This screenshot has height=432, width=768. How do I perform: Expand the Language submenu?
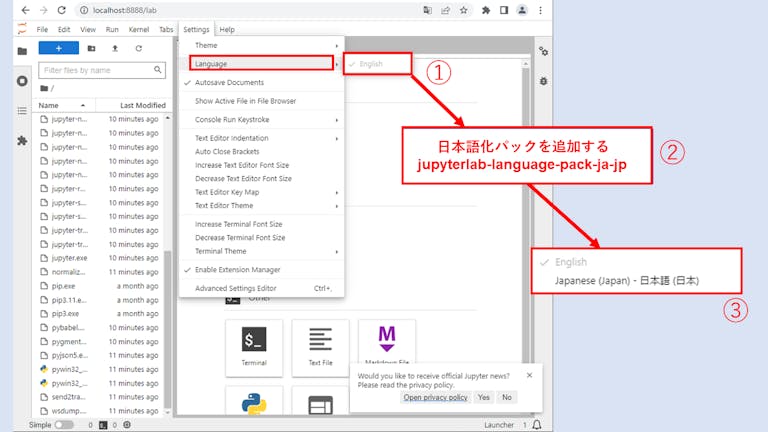[262, 64]
